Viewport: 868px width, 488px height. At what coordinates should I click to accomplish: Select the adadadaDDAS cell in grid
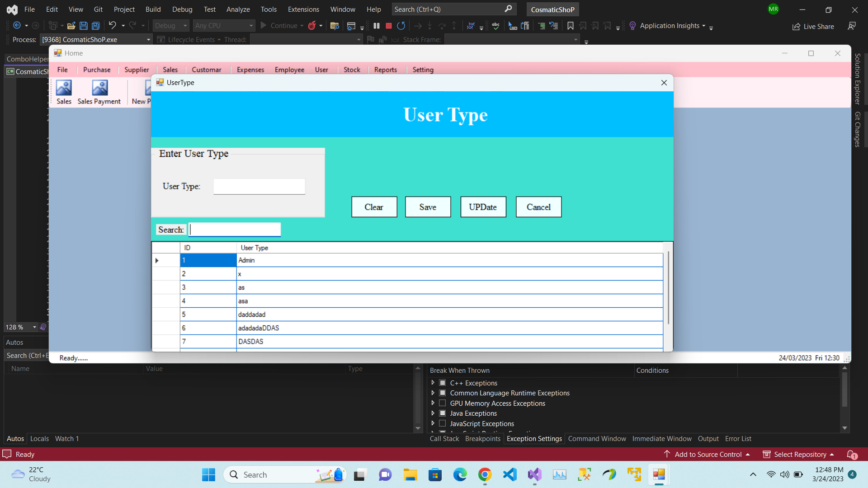[449, 328]
